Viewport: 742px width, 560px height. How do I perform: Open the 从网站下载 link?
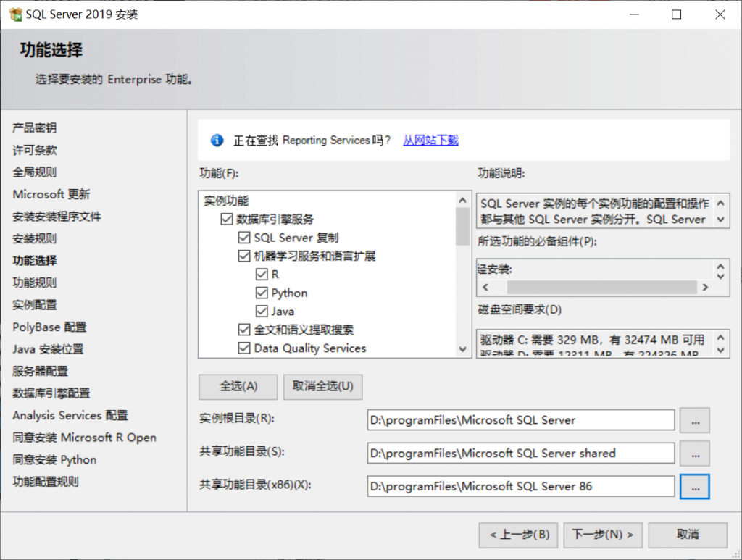(430, 141)
